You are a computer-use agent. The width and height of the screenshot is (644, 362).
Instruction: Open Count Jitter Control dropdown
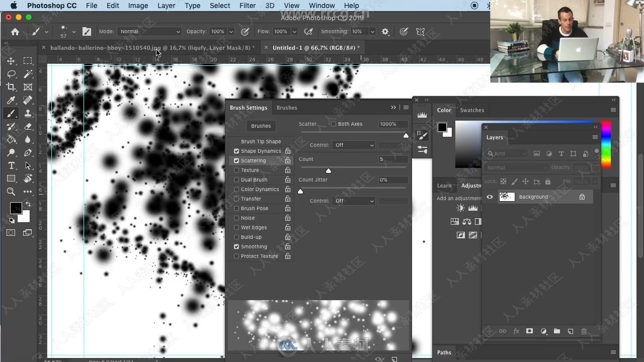click(354, 201)
